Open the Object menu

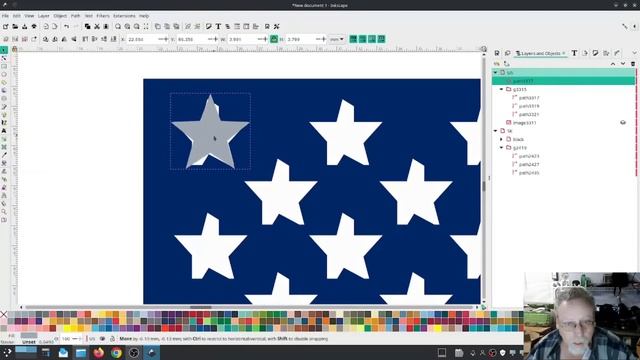(x=60, y=16)
